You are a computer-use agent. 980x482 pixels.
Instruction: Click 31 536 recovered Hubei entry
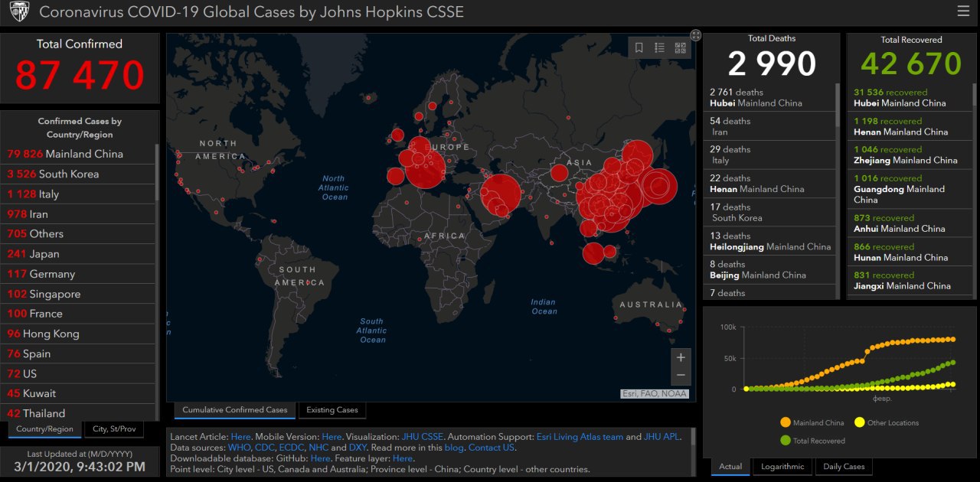pyautogui.click(x=911, y=97)
